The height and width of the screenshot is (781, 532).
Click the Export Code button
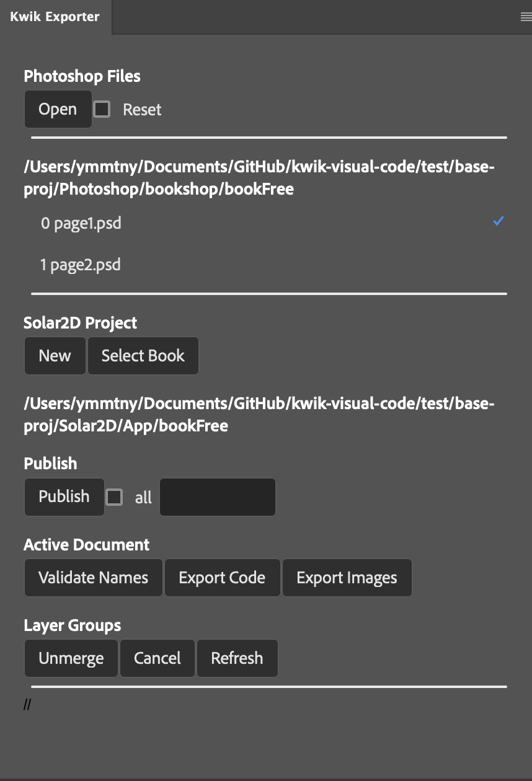point(222,578)
